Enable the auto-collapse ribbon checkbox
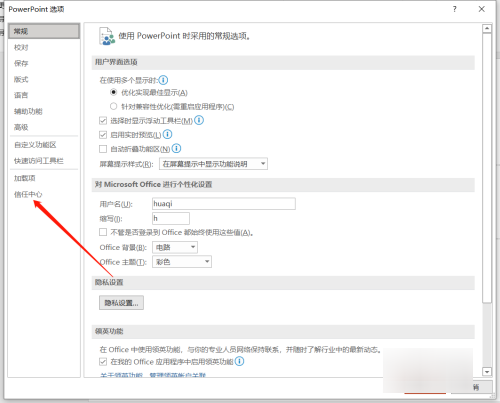Viewport: 500px width, 403px height. tap(103, 149)
